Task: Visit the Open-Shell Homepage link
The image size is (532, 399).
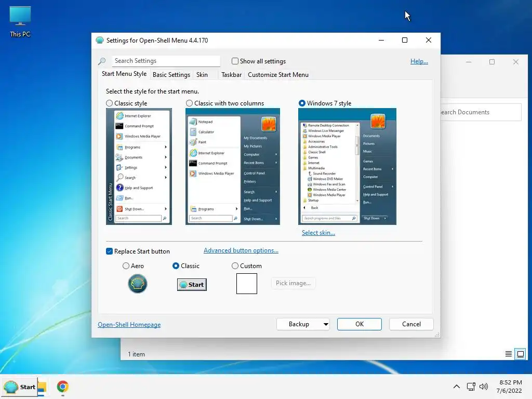Action: click(x=129, y=325)
